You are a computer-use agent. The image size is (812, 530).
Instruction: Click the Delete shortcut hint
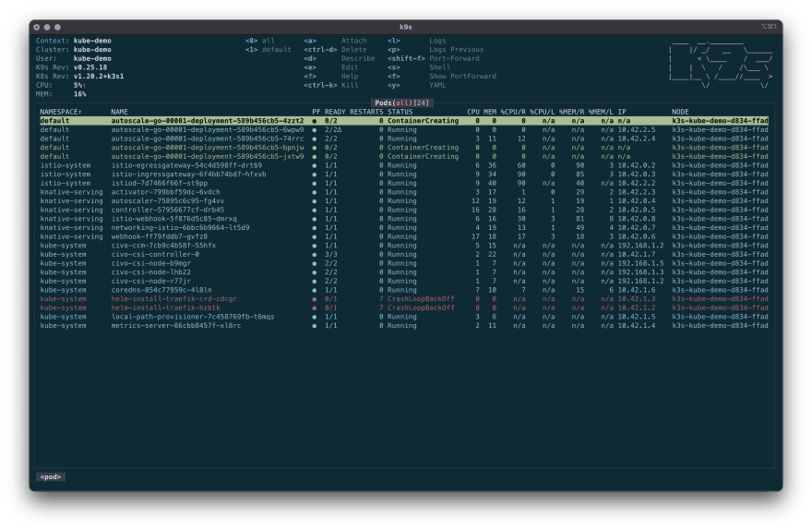[353, 50]
